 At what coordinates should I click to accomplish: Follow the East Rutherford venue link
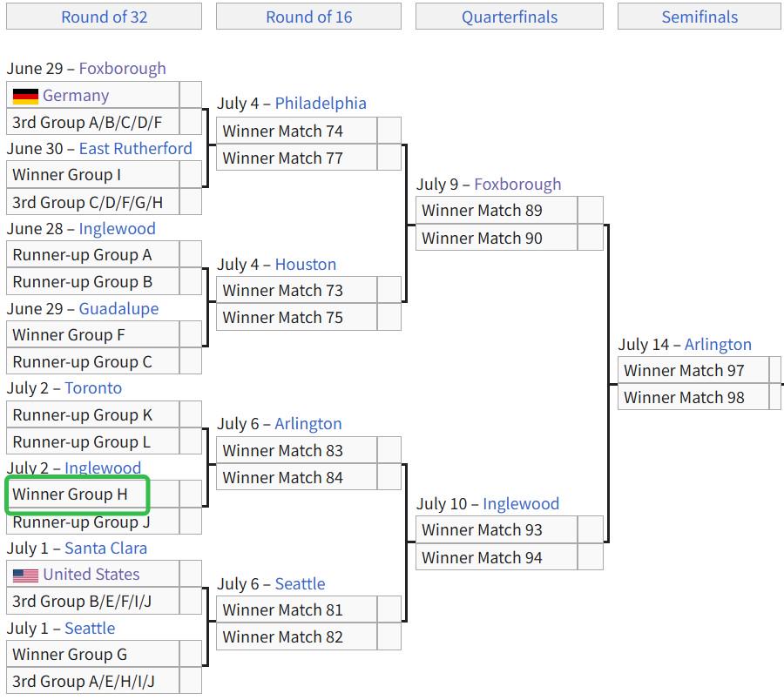(x=136, y=148)
